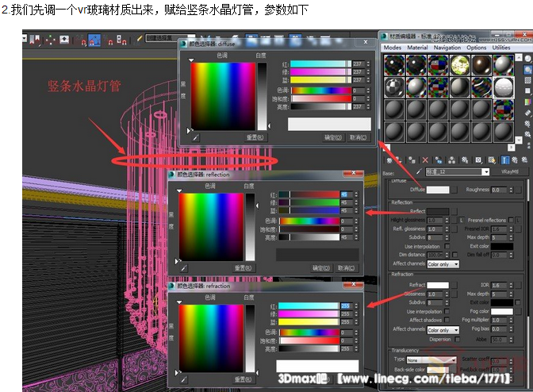533x392 pixels.
Task: Open material name dropdown arrow
Action: (485, 172)
